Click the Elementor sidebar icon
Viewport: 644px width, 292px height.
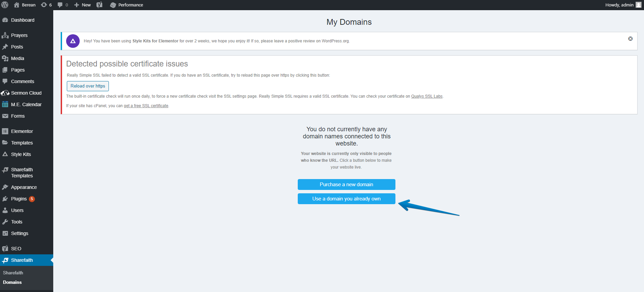click(x=5, y=131)
